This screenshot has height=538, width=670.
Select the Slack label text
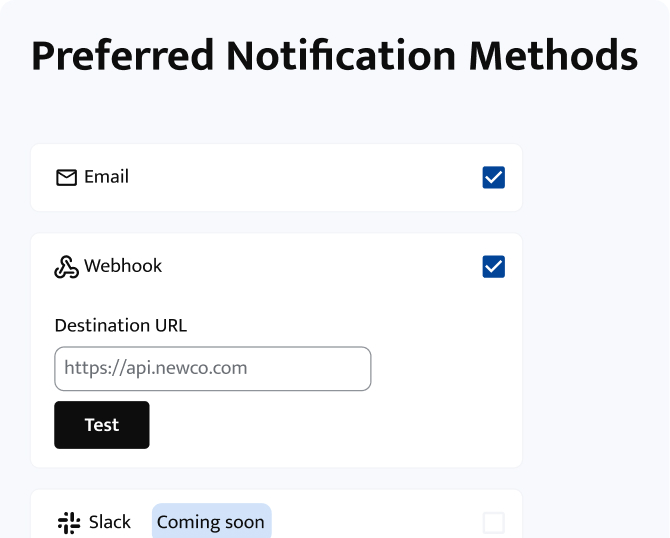(x=110, y=522)
